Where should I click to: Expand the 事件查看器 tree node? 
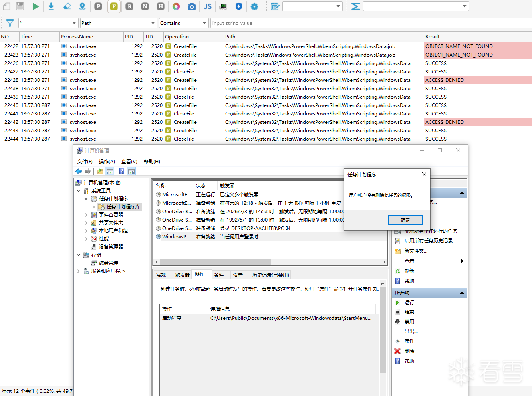point(86,215)
